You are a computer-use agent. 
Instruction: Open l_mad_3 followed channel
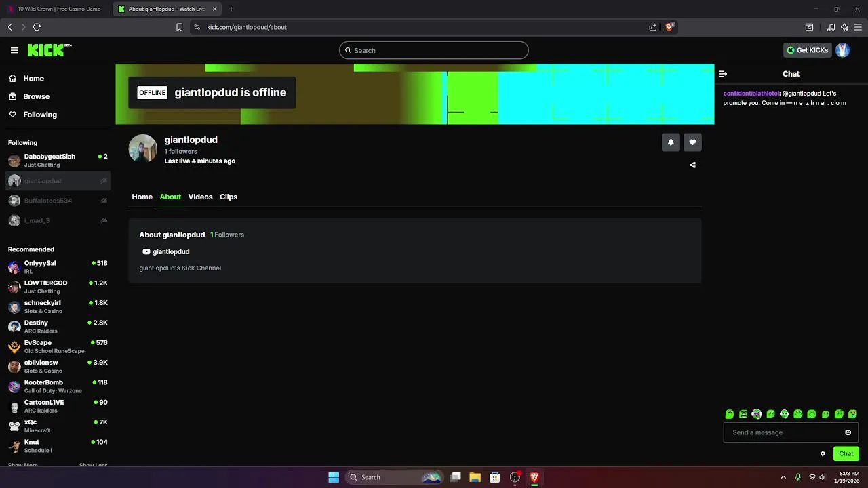pos(58,220)
